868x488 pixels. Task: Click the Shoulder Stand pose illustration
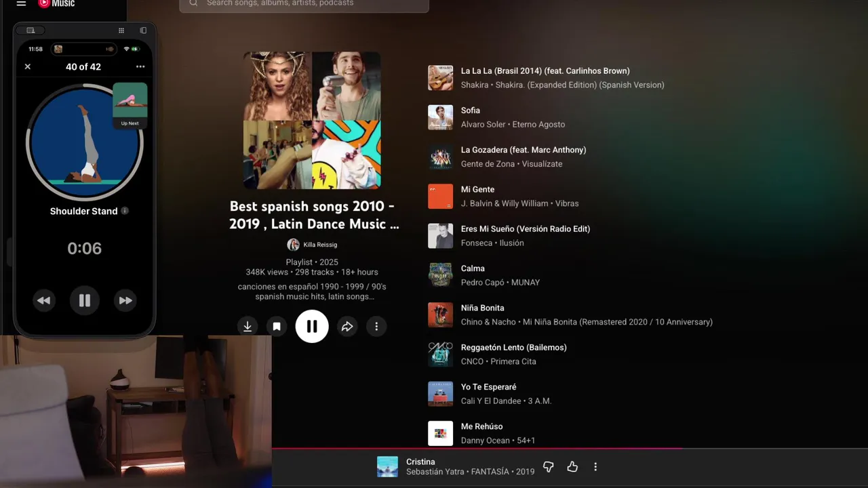point(85,142)
